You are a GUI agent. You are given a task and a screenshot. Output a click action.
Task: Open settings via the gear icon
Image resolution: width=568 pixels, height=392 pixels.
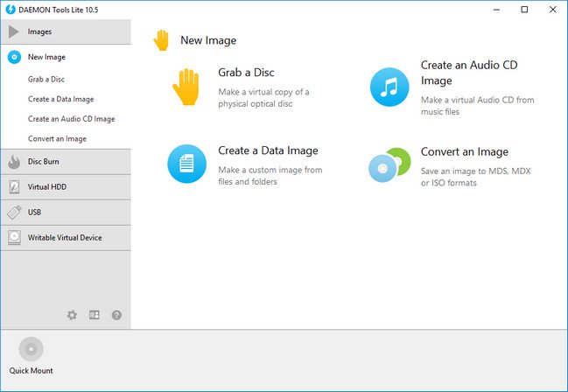73,315
